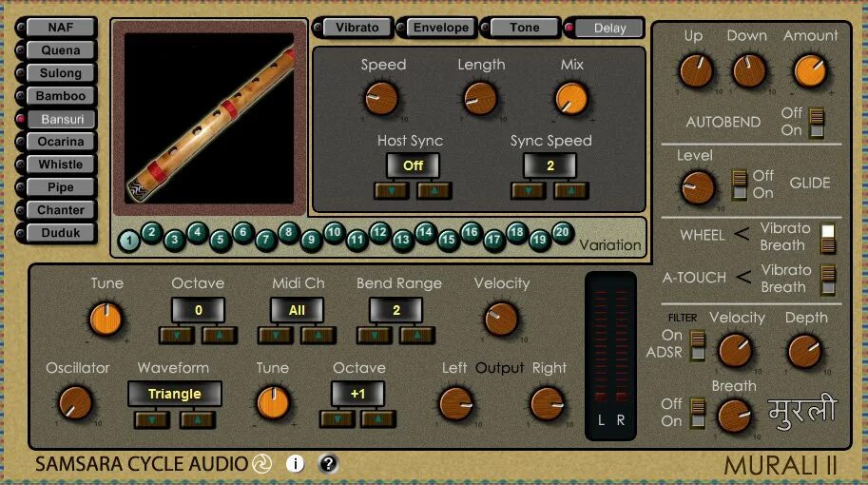Select variation 7 button

[265, 241]
